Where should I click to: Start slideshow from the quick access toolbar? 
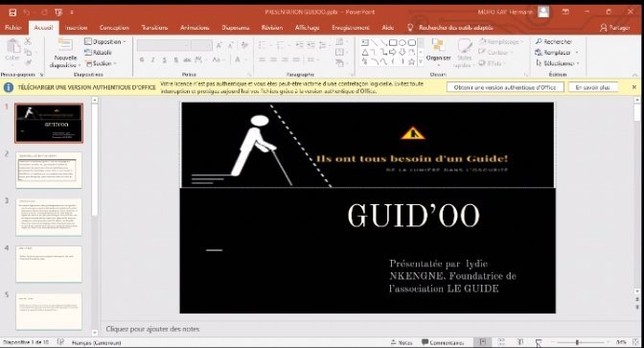coord(58,12)
